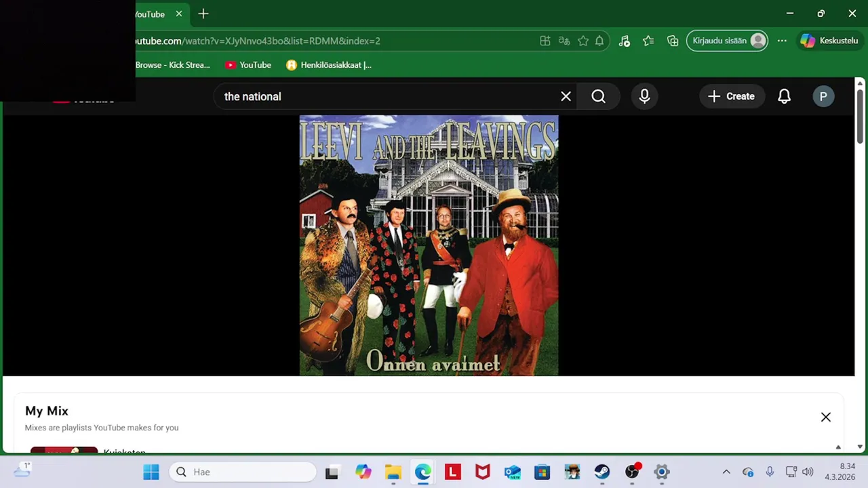The width and height of the screenshot is (868, 488).
Task: Open the browser apps grid icon in address bar
Action: (x=545, y=41)
